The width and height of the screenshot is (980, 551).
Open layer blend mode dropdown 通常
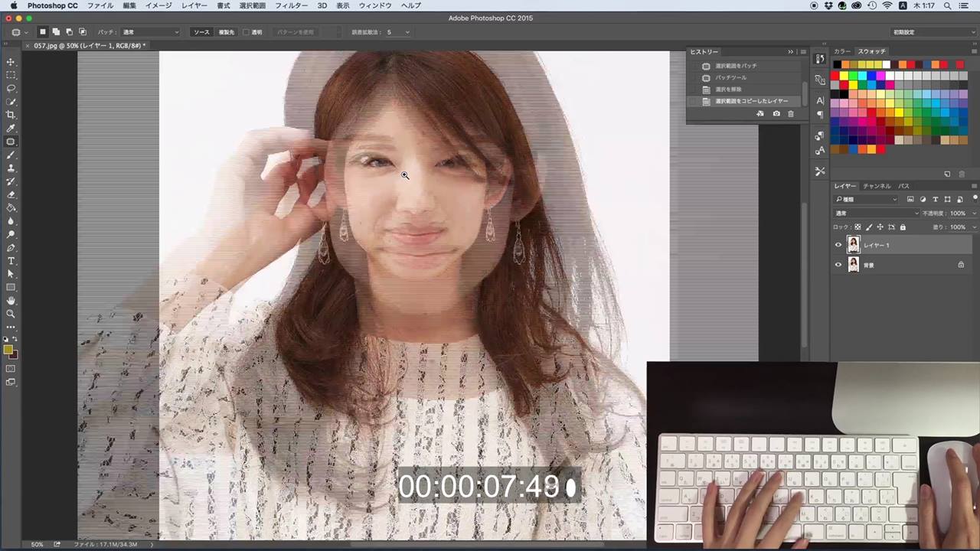[877, 214]
